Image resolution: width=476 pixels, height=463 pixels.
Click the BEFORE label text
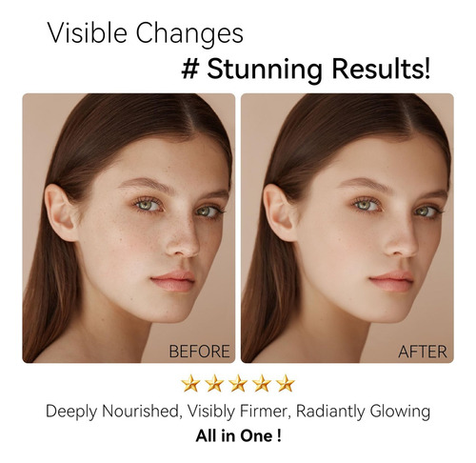pyautogui.click(x=199, y=352)
